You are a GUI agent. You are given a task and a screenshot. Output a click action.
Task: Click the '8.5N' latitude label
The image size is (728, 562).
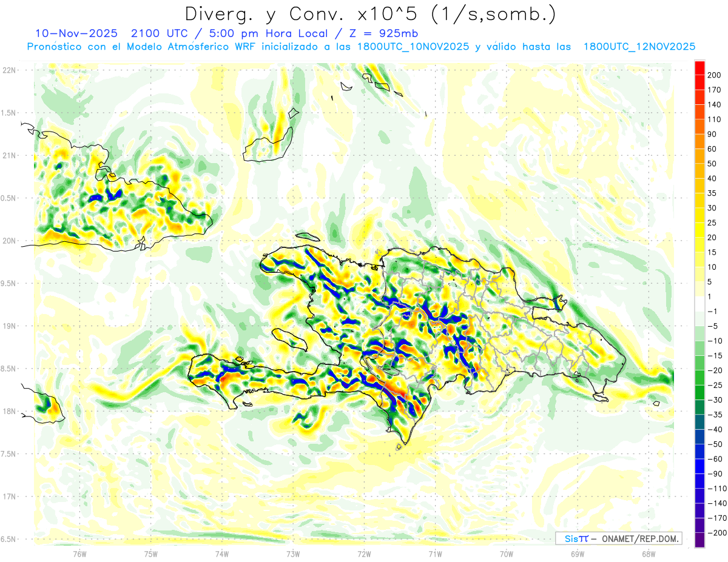tap(9, 369)
